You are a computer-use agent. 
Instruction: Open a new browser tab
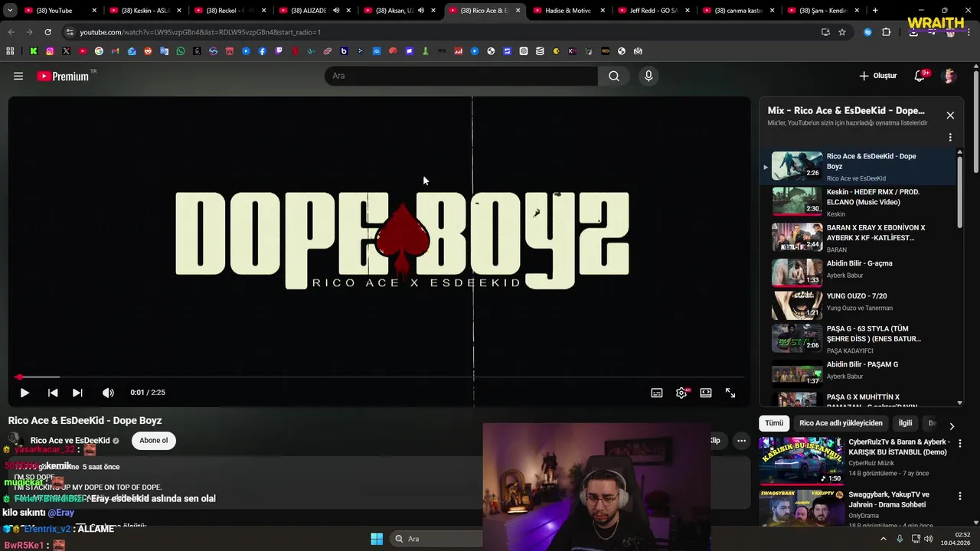(875, 11)
